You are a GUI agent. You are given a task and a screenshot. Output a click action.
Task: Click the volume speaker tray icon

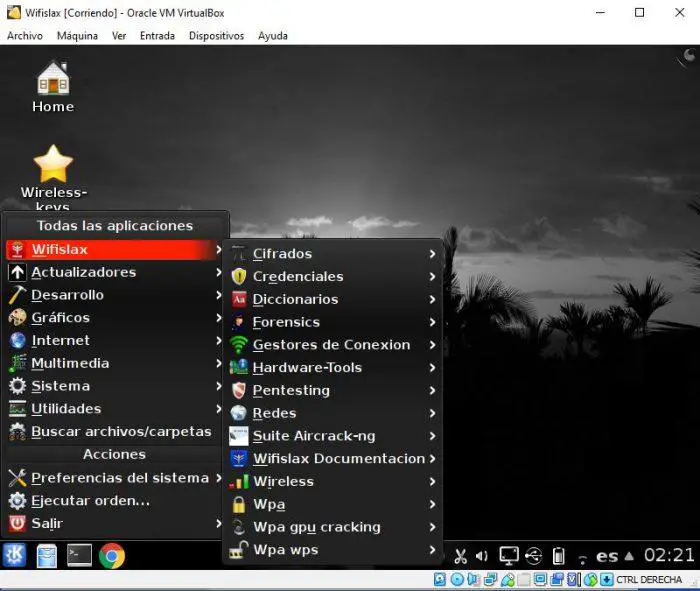pyautogui.click(x=481, y=556)
